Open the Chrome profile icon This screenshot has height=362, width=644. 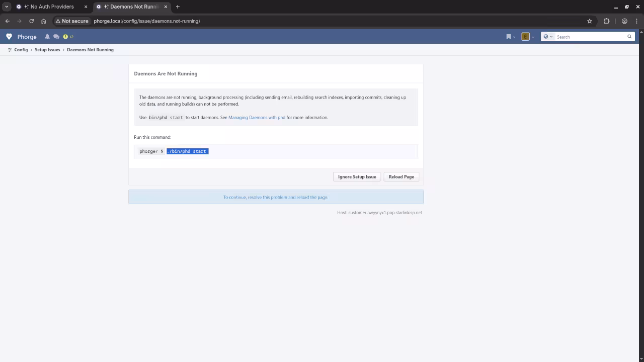(624, 21)
